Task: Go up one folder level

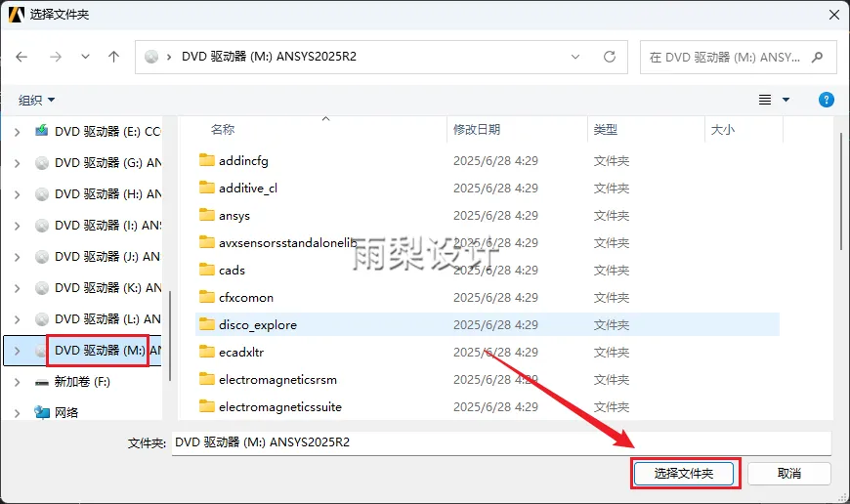Action: 114,57
